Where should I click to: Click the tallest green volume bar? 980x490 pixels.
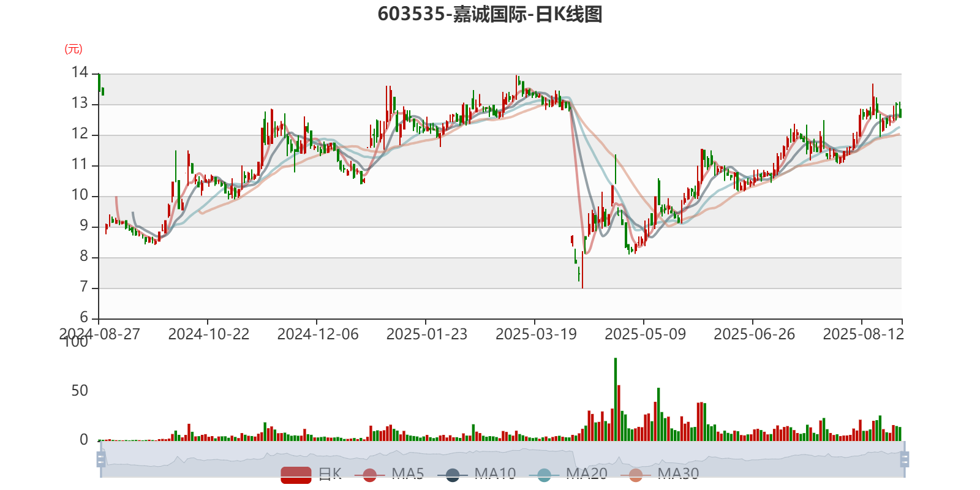(616, 399)
